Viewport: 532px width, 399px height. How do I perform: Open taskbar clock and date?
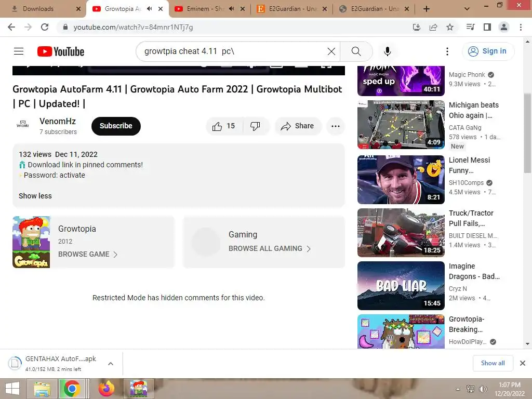(x=510, y=389)
